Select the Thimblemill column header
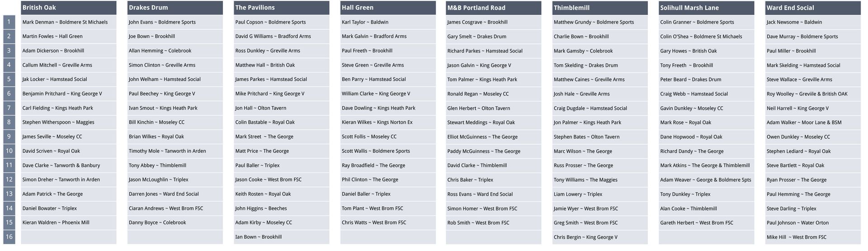Image resolution: width=868 pixels, height=251 pixels. point(600,8)
